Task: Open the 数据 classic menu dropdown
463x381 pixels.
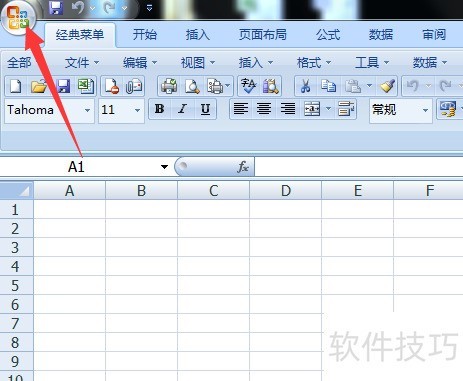Action: click(430, 62)
